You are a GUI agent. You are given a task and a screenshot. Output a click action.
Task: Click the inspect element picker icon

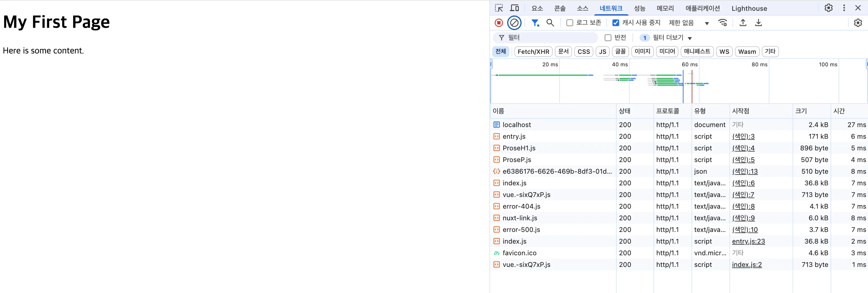coord(499,8)
